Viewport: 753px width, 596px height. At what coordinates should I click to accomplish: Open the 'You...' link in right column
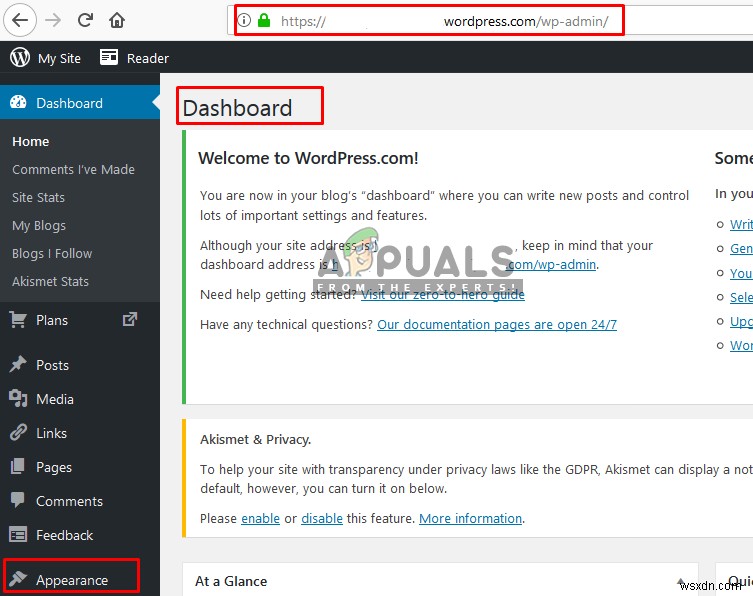tap(741, 273)
